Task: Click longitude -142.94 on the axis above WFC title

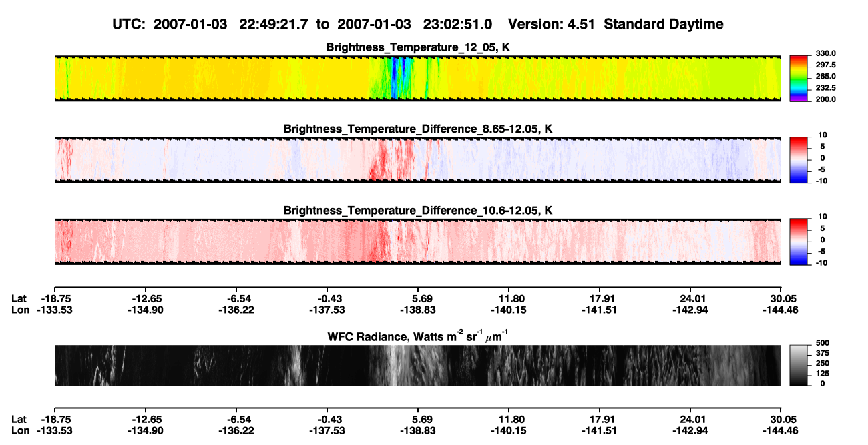Action: click(691, 310)
